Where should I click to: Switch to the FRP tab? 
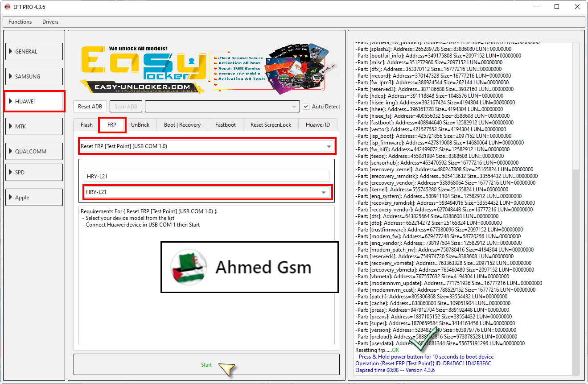[112, 124]
